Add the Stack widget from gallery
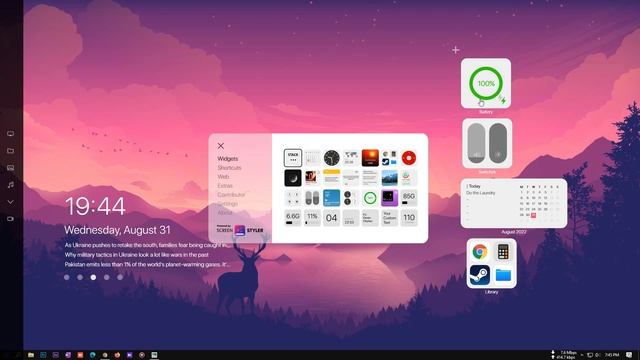The width and height of the screenshot is (640, 360). pyautogui.click(x=293, y=158)
